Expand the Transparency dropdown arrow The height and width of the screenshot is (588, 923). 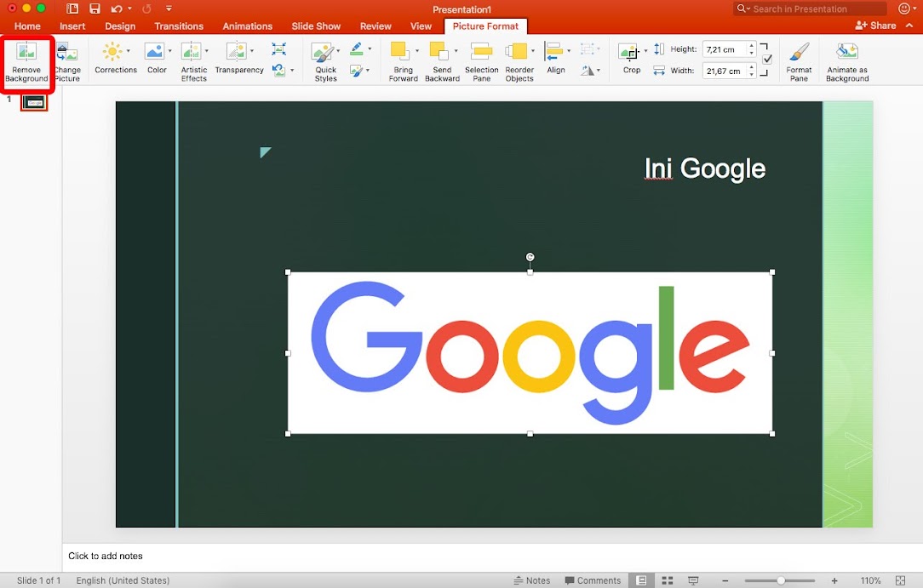(x=252, y=51)
